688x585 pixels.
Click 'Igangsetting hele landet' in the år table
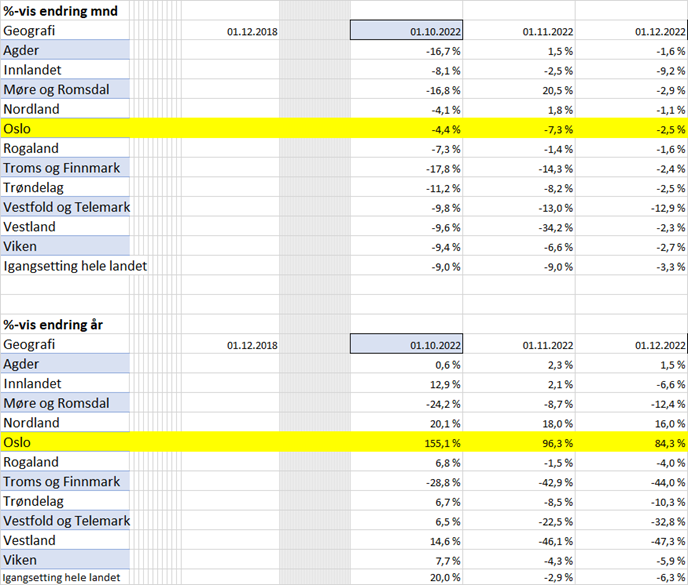pos(61,577)
